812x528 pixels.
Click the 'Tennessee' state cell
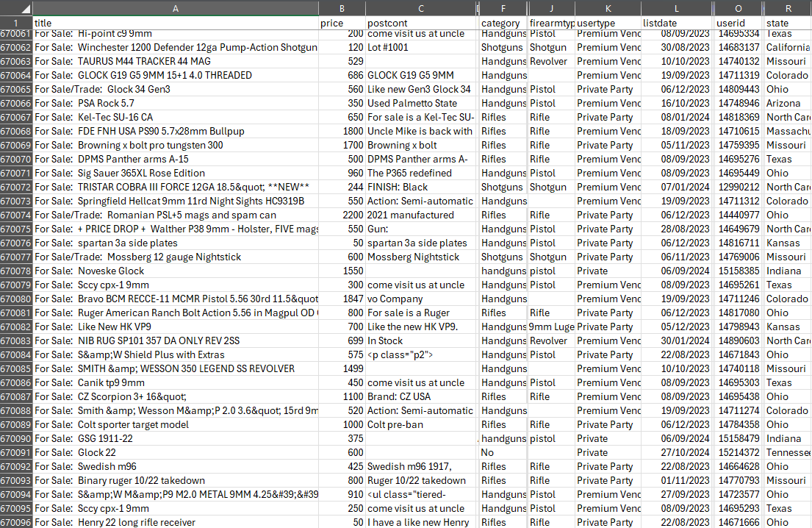(788, 452)
